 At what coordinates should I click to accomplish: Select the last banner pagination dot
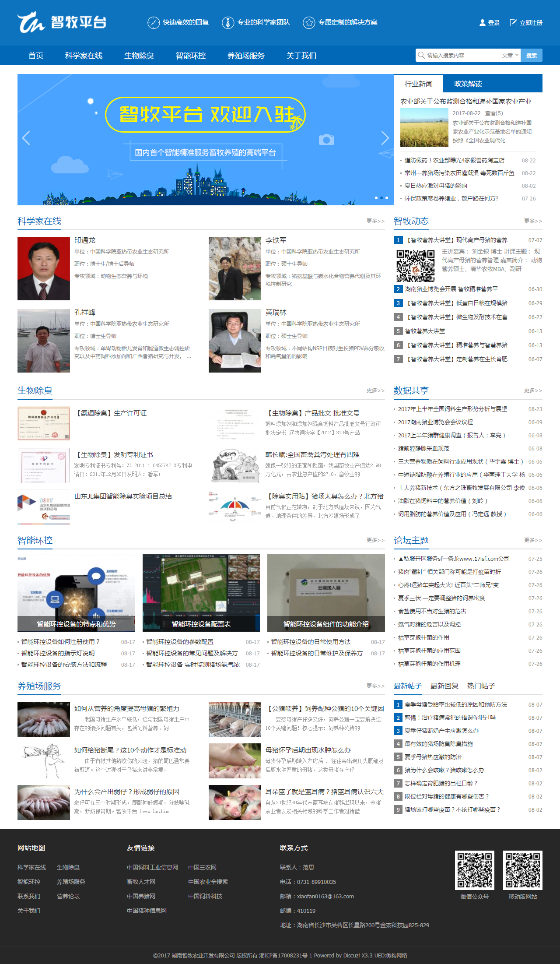387,198
